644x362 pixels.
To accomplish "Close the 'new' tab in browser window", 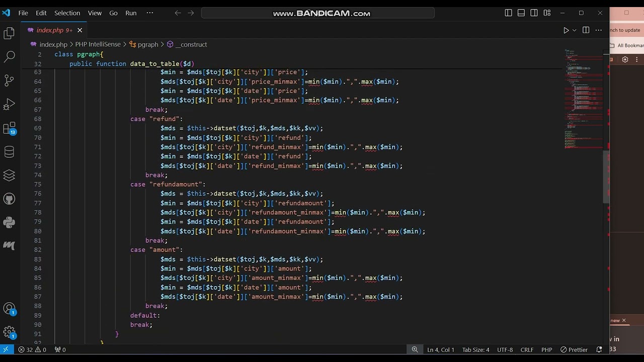I will [x=623, y=320].
